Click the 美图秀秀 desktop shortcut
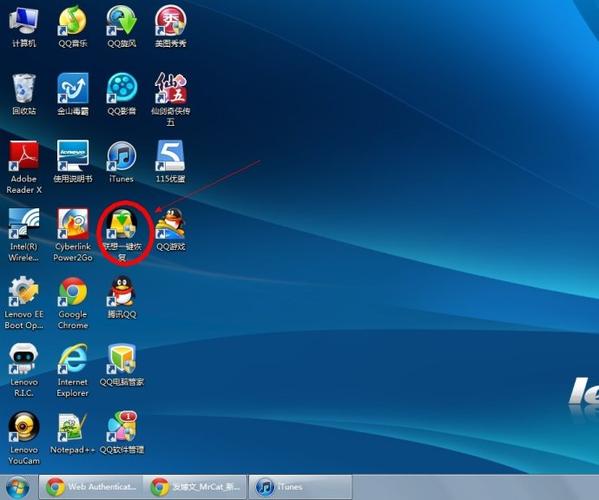599x500 pixels. [170, 27]
